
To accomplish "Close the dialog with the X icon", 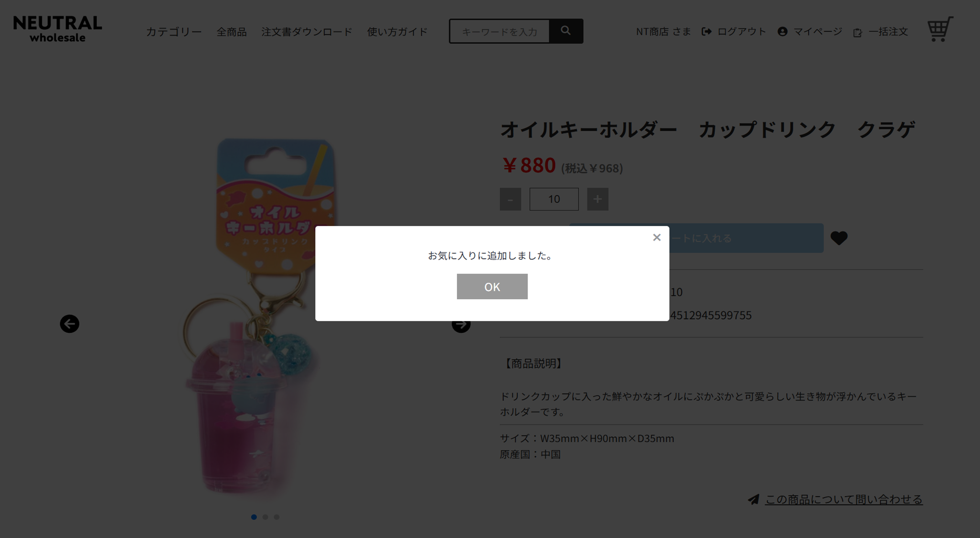I will click(657, 237).
